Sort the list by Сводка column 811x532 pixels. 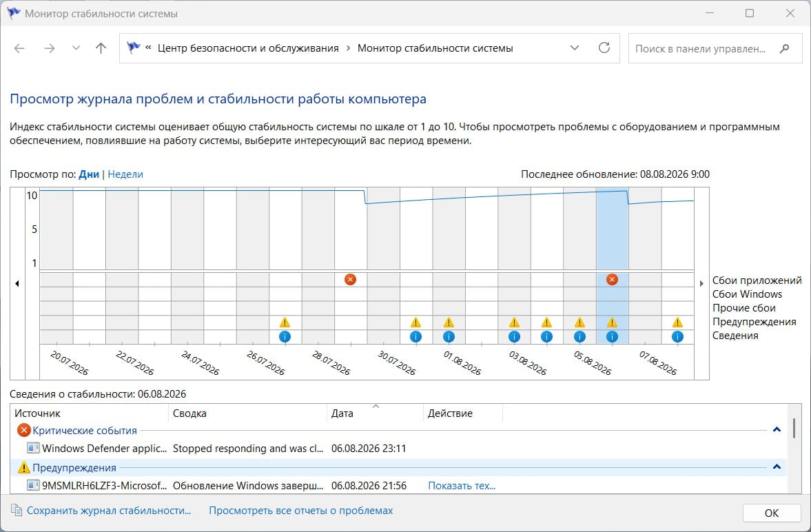click(248, 413)
